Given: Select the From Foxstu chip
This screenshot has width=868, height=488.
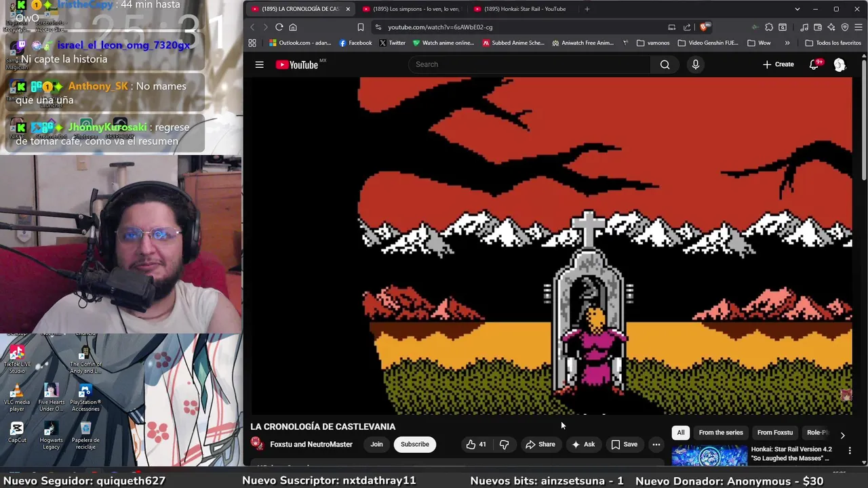Looking at the screenshot, I should click(775, 432).
